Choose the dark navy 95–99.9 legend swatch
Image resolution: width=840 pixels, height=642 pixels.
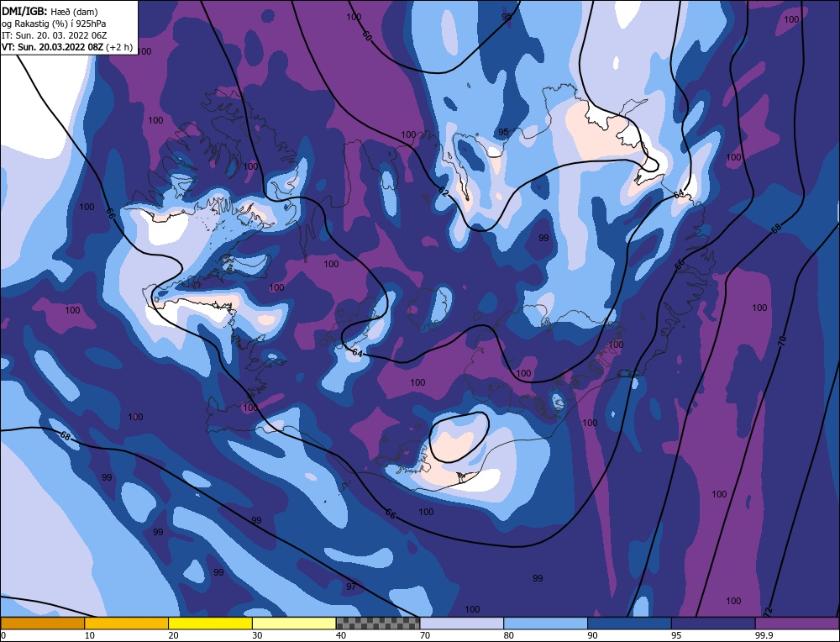[x=713, y=624]
